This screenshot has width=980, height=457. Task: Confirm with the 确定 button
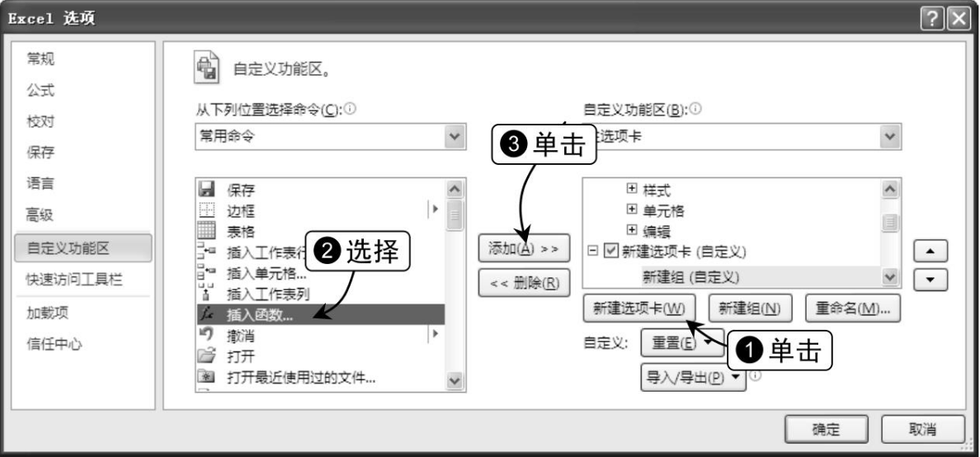(827, 430)
